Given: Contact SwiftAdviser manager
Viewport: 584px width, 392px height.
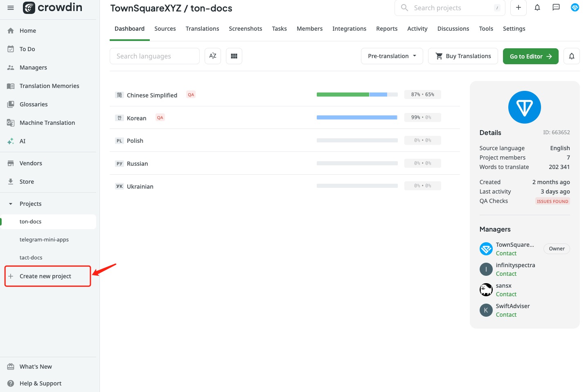Looking at the screenshot, I should [x=506, y=315].
